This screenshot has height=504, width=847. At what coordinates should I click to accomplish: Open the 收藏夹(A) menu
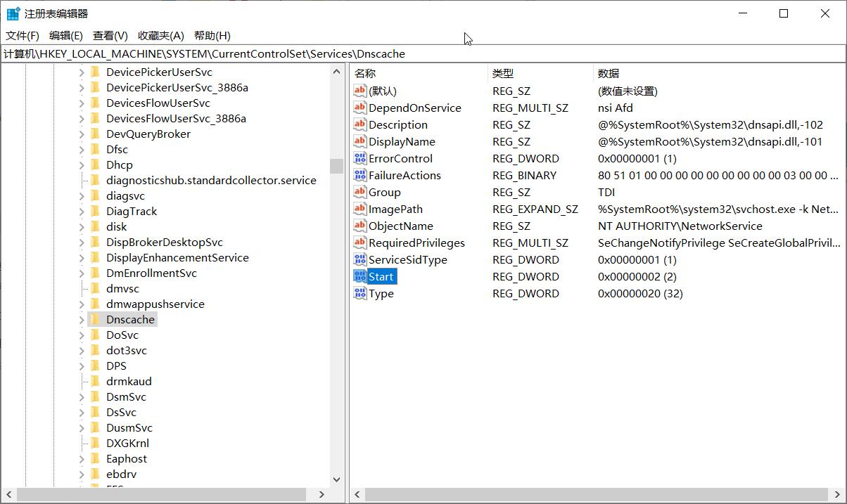coord(159,35)
